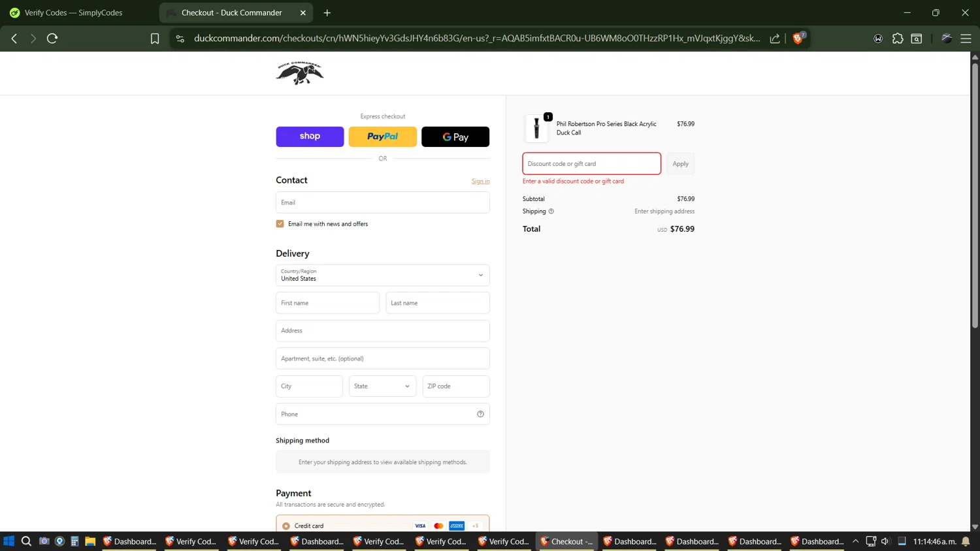The width and height of the screenshot is (980, 551).
Task: Click the phone field help question icon
Action: [480, 414]
